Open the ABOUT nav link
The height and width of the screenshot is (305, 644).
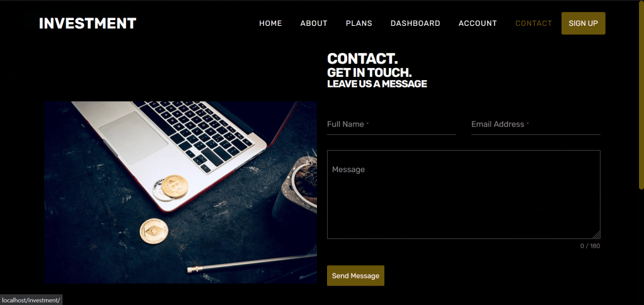pos(314,23)
